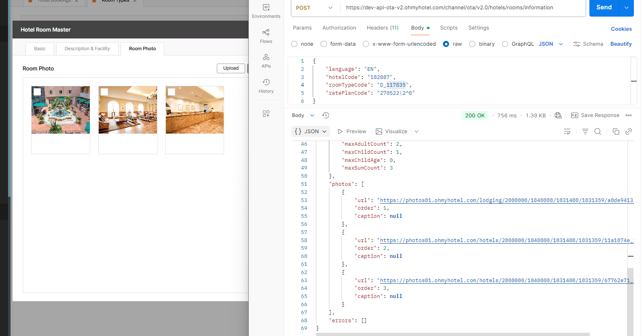644x336 pixels.
Task: Select the form-data radio button
Action: 324,44
